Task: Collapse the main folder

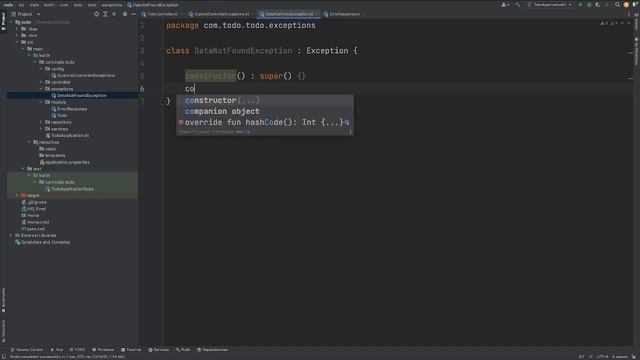Action: coord(23,49)
